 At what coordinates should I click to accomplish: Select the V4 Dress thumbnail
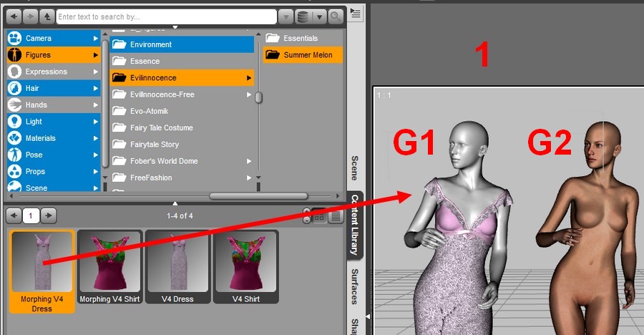click(x=178, y=267)
